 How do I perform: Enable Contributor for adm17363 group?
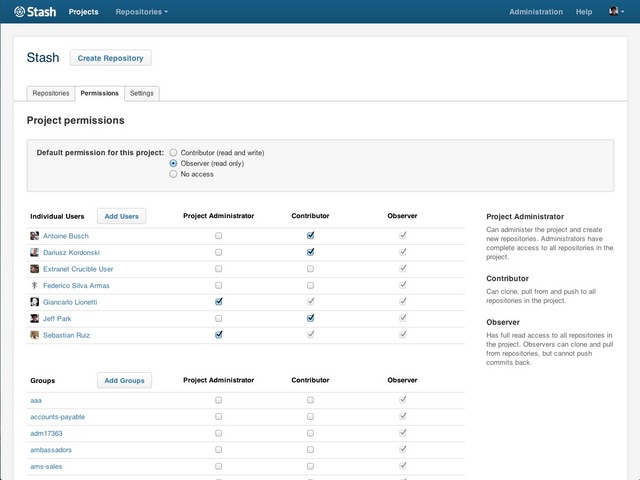311,433
